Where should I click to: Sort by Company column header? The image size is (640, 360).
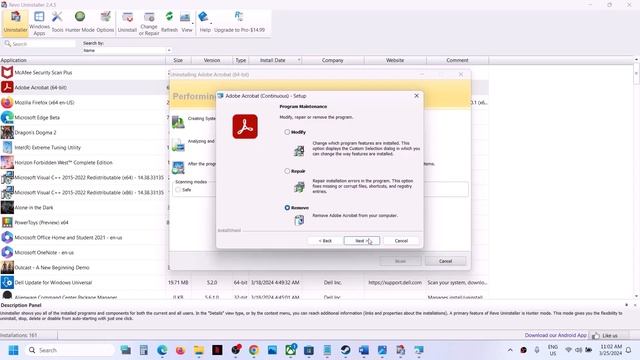point(333,60)
